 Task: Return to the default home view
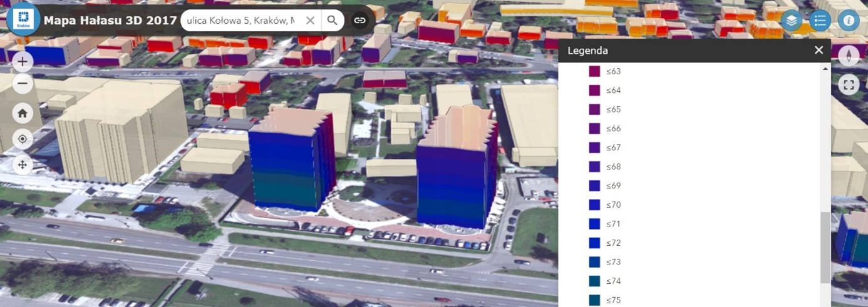pyautogui.click(x=23, y=113)
